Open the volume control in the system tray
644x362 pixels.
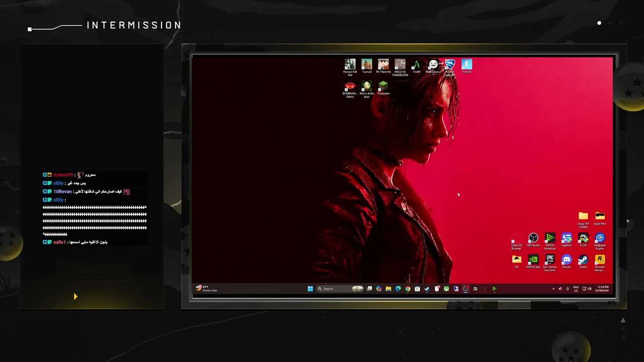[590, 289]
